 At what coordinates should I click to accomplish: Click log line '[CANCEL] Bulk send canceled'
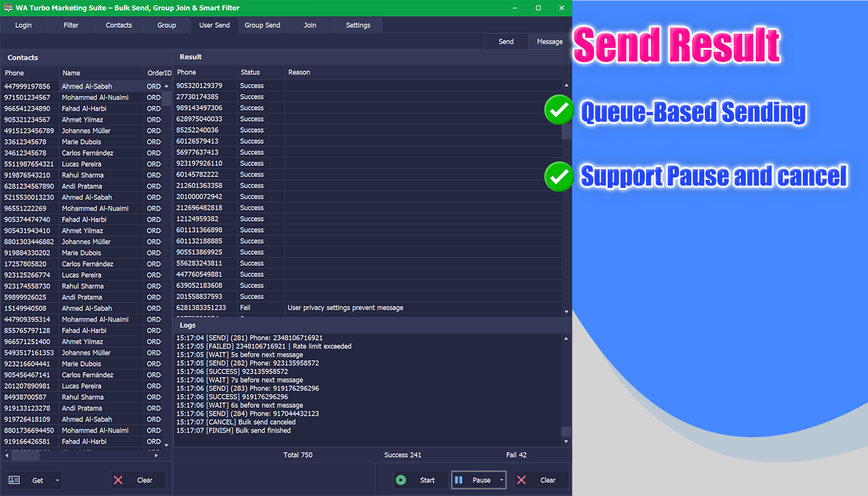(x=236, y=422)
